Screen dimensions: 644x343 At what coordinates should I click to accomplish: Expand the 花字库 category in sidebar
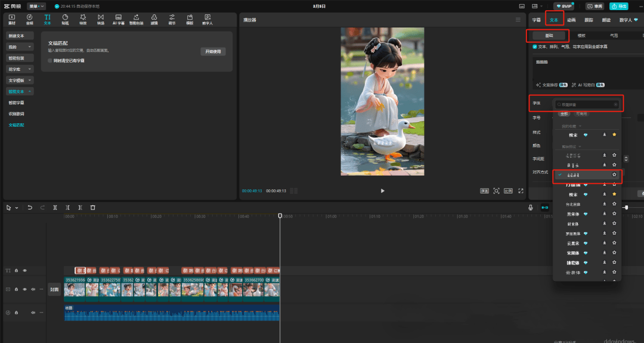[x=20, y=69]
